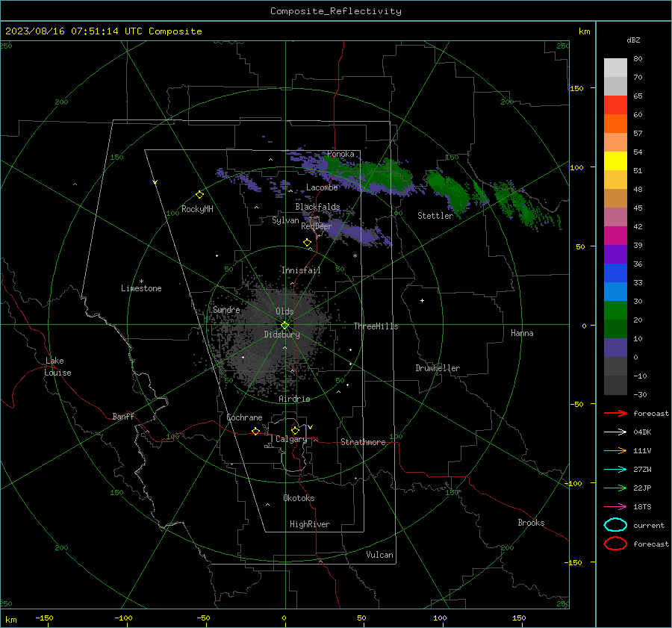Viewport: 672px width, 628px height.
Task: Select the RockyMH label
Action: point(197,209)
